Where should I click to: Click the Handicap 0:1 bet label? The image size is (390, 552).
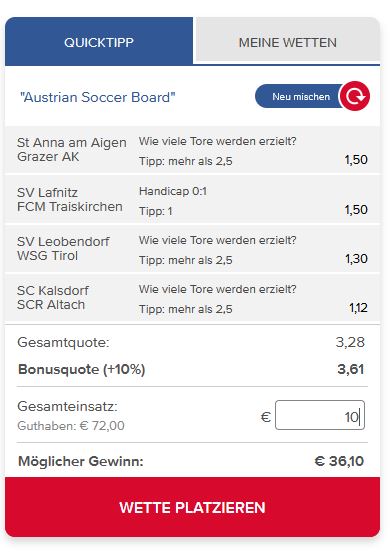tap(173, 191)
